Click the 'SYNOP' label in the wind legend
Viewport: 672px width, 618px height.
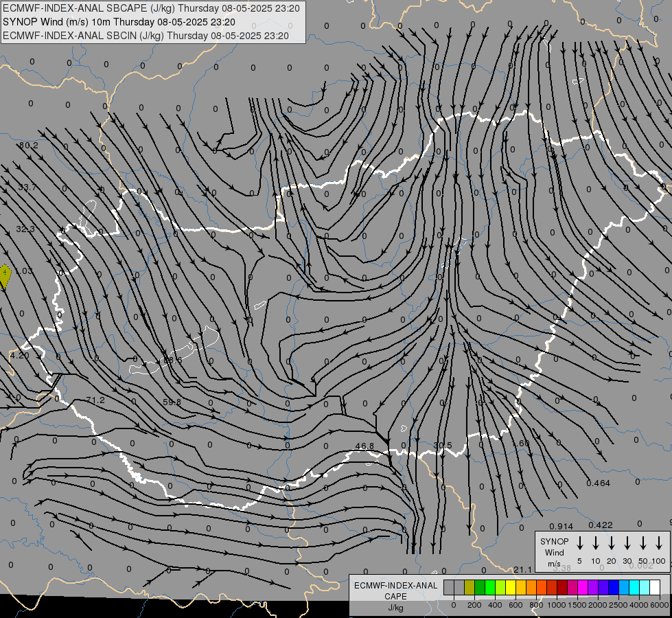[554, 541]
